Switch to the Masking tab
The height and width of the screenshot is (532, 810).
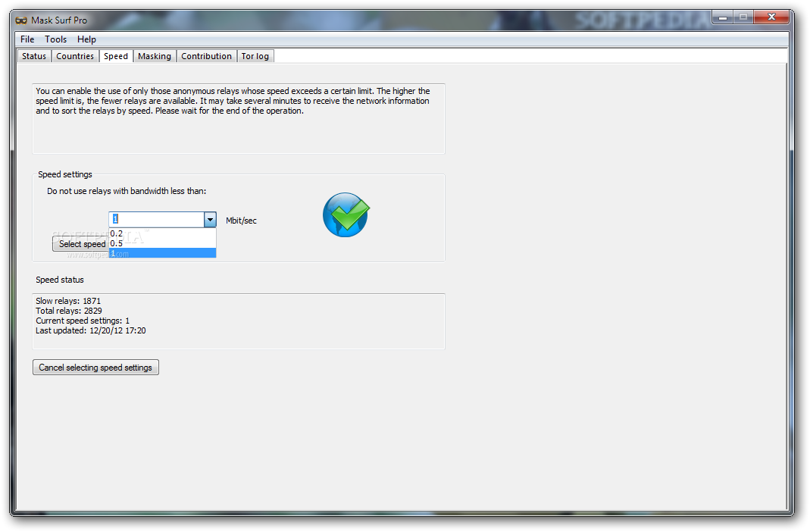point(155,56)
